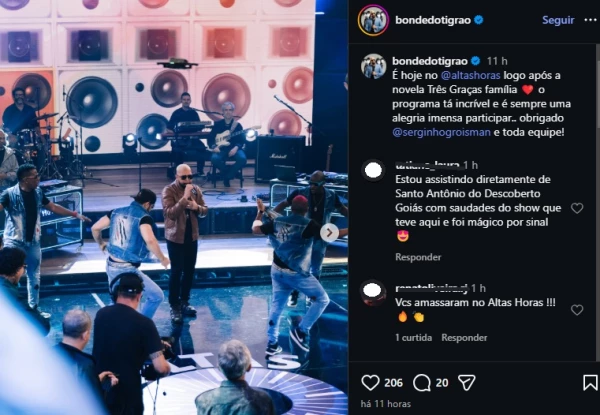Click the bondedotigrao avatar in the header

tap(373, 20)
